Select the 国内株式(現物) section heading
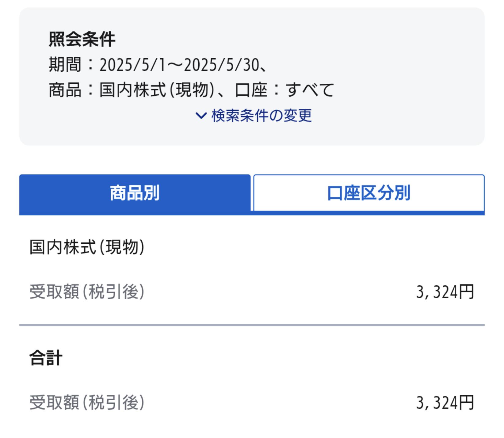The height and width of the screenshot is (438, 504). [x=87, y=247]
